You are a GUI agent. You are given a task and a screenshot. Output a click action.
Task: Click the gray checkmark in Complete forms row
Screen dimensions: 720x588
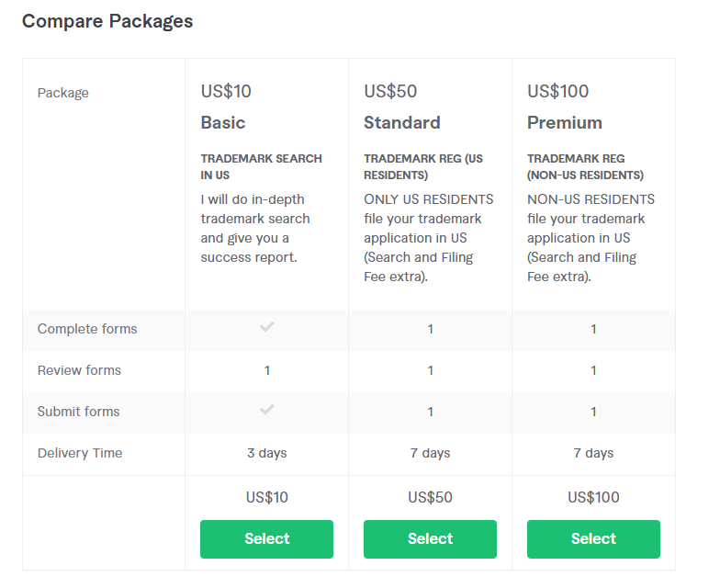click(x=267, y=327)
